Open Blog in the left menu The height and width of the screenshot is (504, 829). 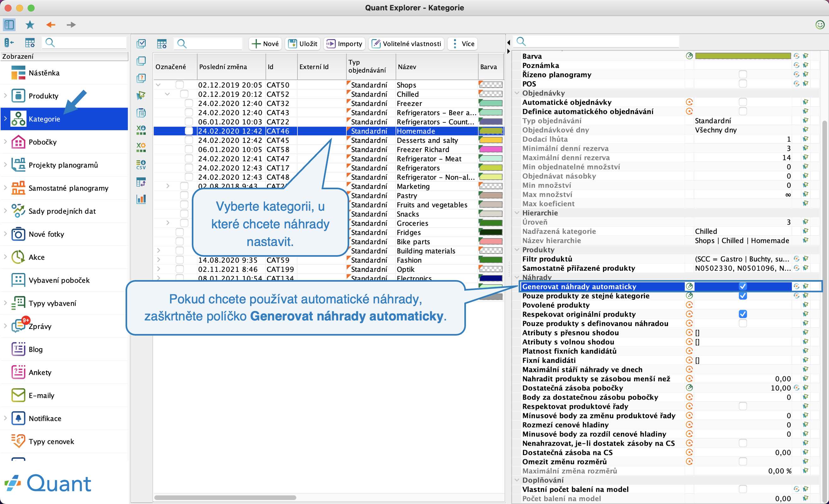pos(64,349)
